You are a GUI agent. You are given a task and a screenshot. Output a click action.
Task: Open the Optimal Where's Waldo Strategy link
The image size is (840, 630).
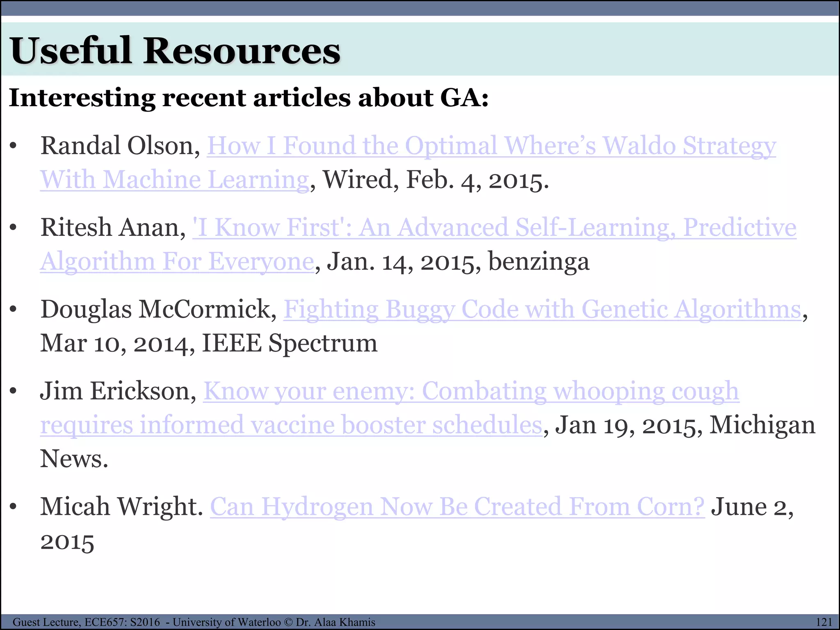tap(491, 146)
